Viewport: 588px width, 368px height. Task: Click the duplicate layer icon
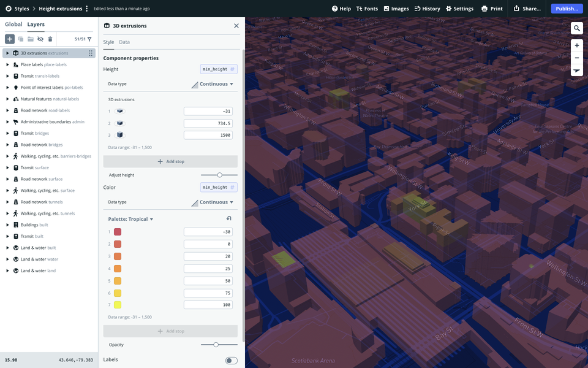click(x=20, y=39)
